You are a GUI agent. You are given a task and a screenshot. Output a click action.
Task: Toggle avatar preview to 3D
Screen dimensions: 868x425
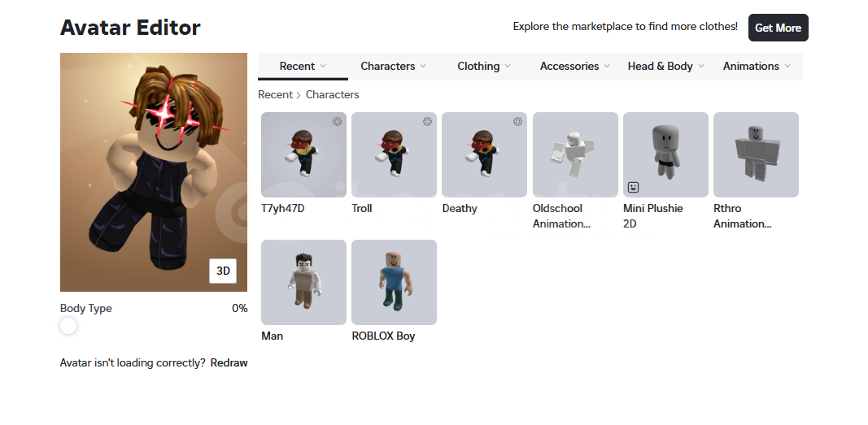coord(223,271)
